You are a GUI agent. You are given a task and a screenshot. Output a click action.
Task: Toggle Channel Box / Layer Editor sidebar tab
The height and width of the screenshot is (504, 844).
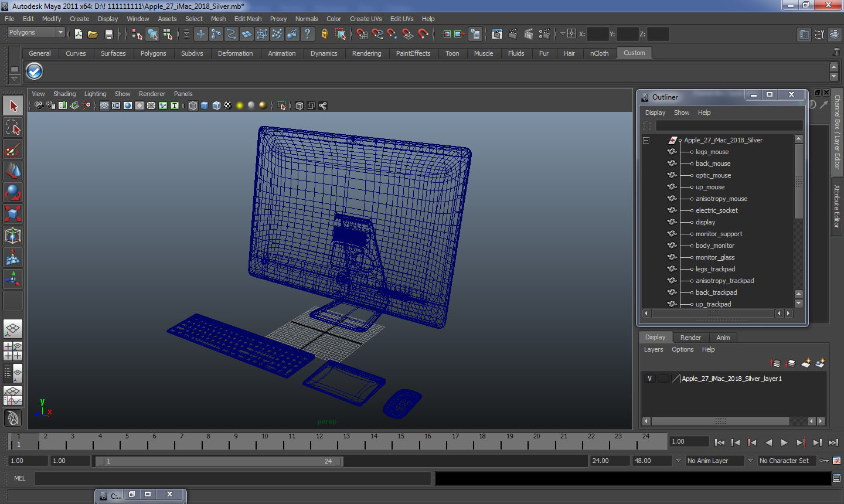pos(837,132)
